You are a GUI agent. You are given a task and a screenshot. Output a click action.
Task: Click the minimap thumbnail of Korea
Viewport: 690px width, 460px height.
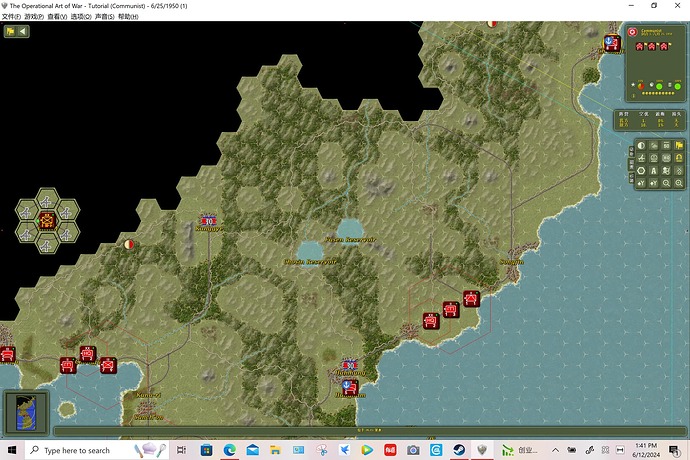point(26,412)
